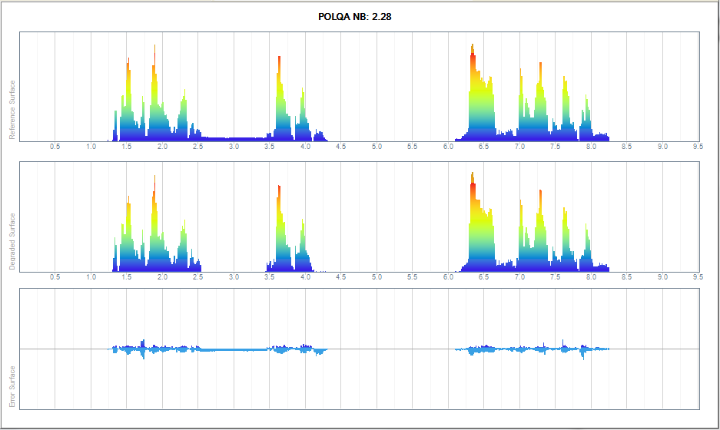Click the 9.5 tick on Reference Surface axis
This screenshot has height=430, width=720.
[x=698, y=147]
